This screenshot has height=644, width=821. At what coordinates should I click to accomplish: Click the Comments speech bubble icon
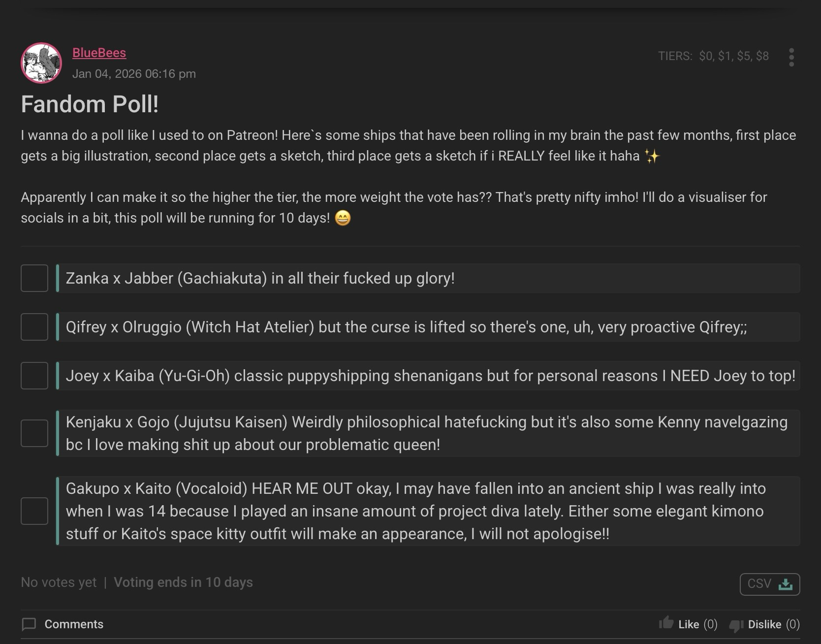point(29,624)
